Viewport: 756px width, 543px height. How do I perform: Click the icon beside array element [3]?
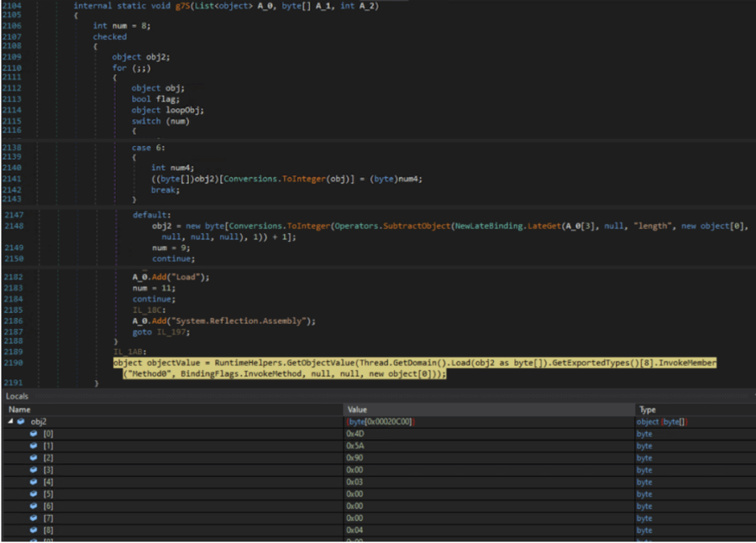33,470
